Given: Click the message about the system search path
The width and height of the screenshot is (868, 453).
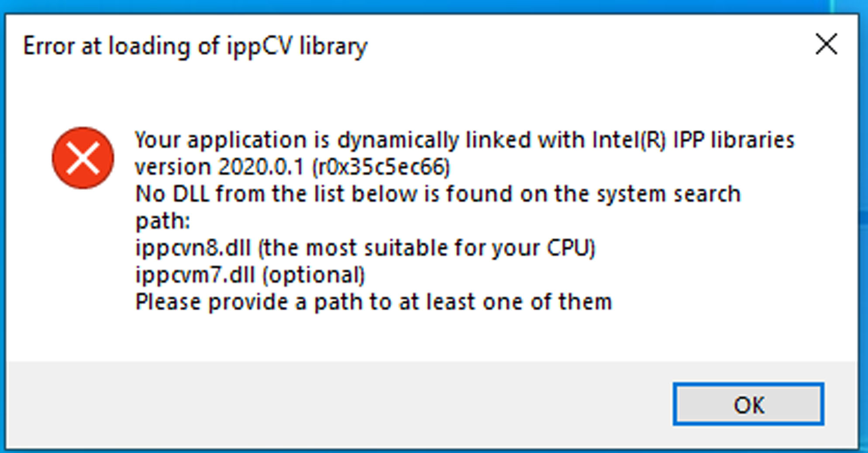Looking at the screenshot, I should [x=437, y=194].
